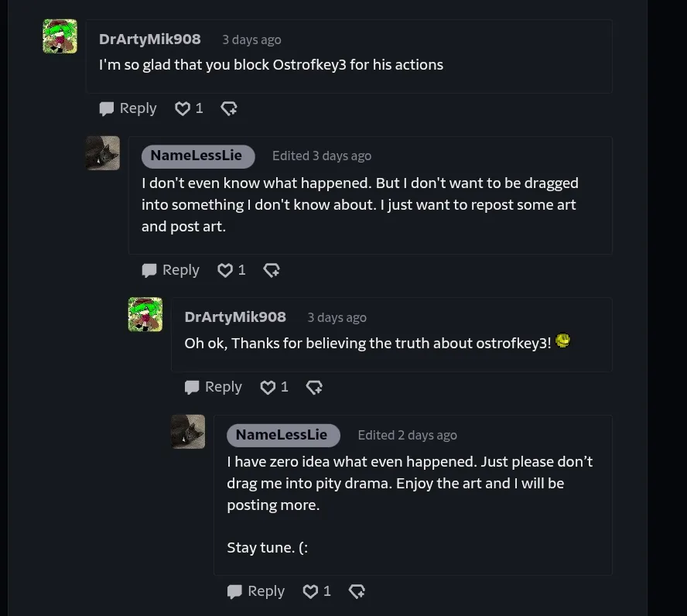Reply to NameLessLie's 'don't even know what happened' comment
Viewport: 687px width, 616px height.
(171, 270)
